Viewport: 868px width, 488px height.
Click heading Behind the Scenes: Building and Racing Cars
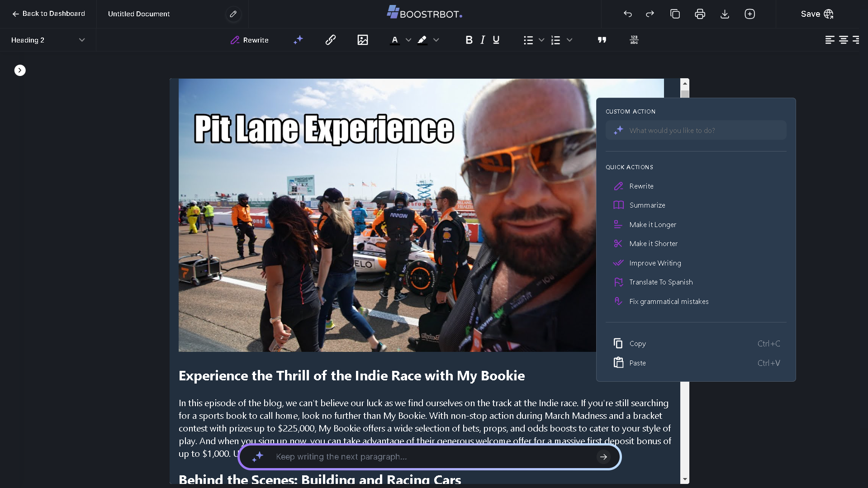320,479
